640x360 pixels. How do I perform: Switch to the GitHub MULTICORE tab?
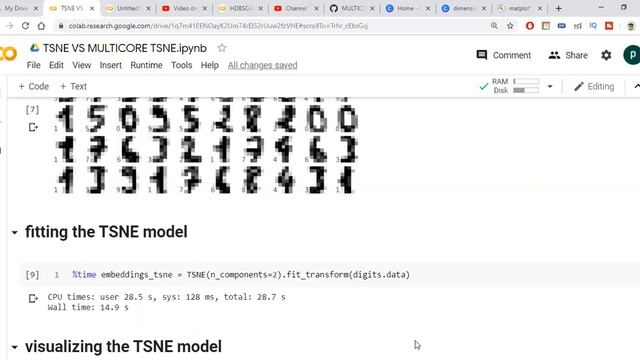(352, 8)
